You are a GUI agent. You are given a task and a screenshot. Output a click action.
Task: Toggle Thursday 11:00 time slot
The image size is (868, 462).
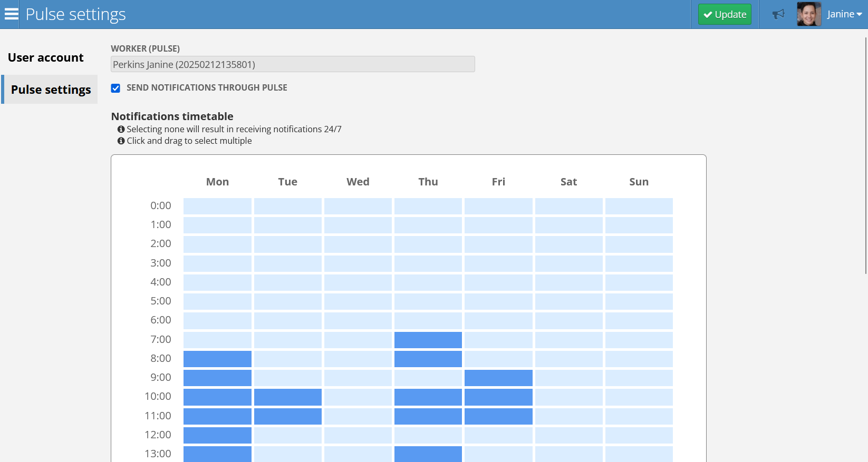(428, 416)
